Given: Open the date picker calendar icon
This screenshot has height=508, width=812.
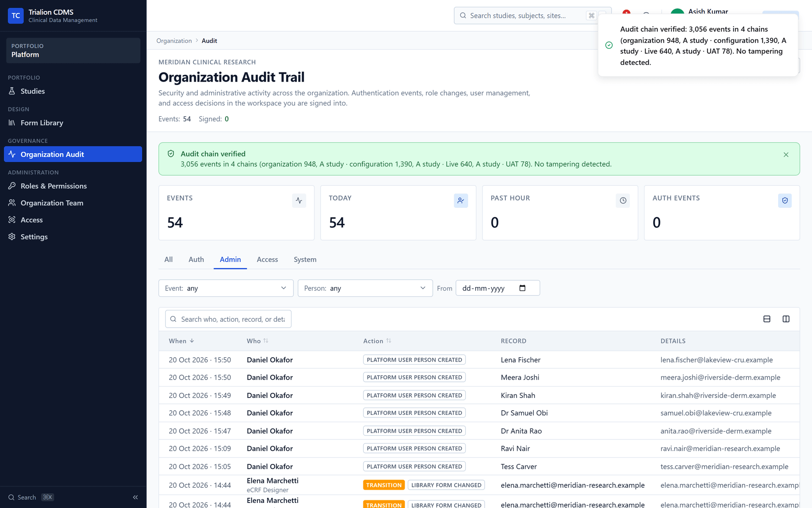Looking at the screenshot, I should 522,288.
